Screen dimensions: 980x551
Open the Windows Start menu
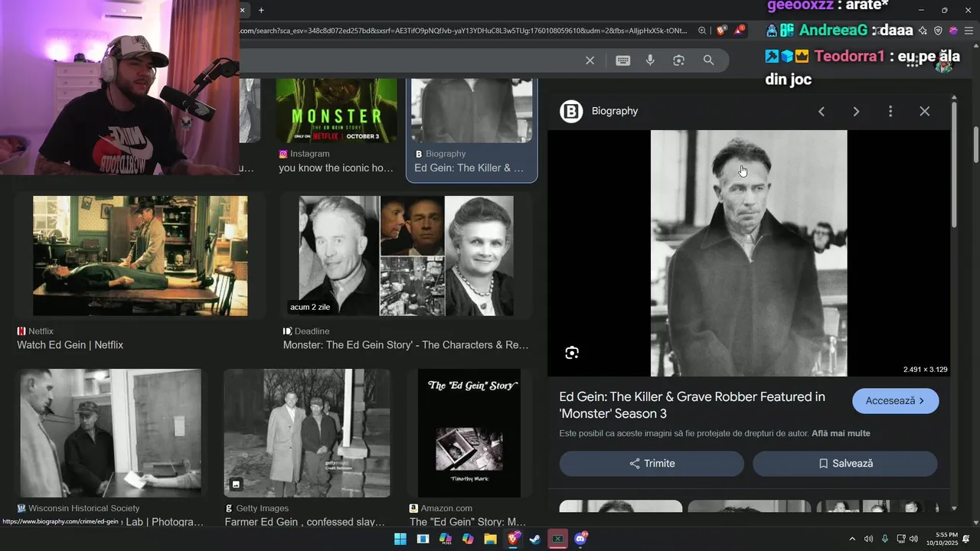pos(400,539)
